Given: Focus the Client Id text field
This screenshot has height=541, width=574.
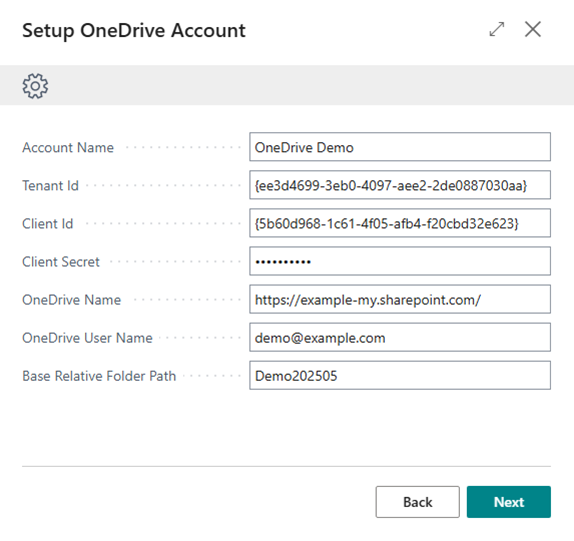Looking at the screenshot, I should tap(400, 223).
